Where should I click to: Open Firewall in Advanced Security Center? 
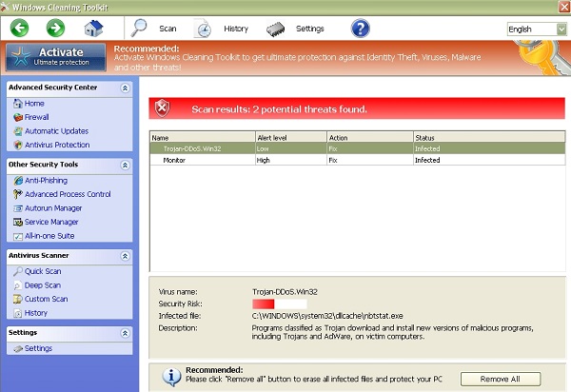pyautogui.click(x=40, y=117)
